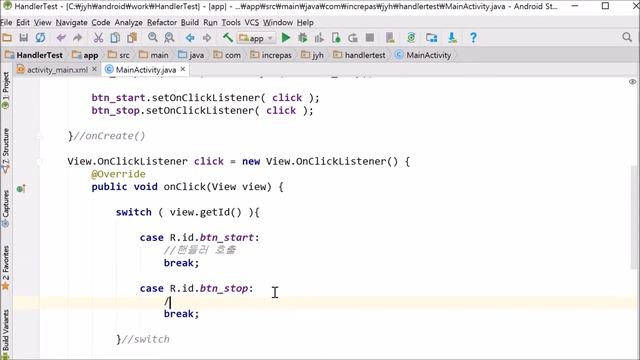The height and width of the screenshot is (360, 640).
Task: Click HandlerTest in the navigation bar
Action: 34,55
